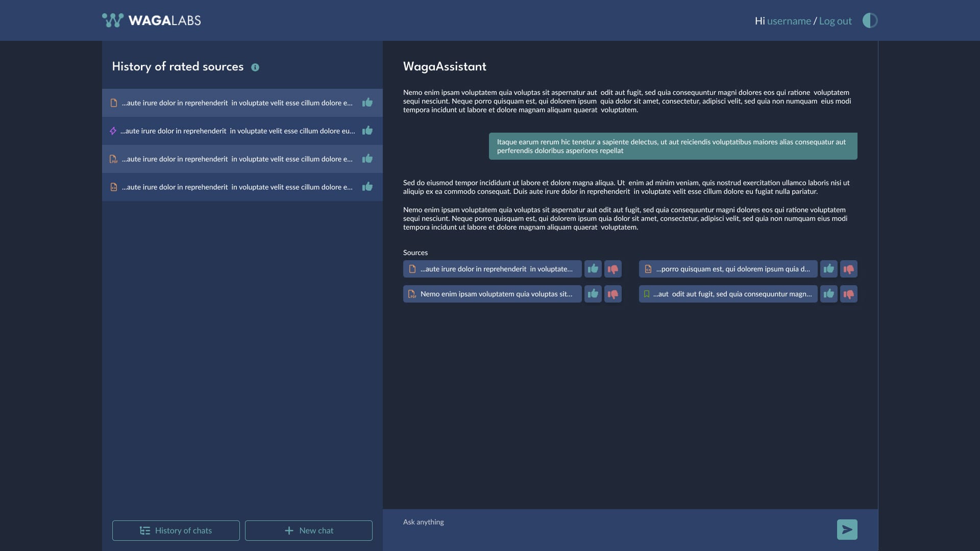Open History of chats
980x551 pixels.
tap(176, 531)
